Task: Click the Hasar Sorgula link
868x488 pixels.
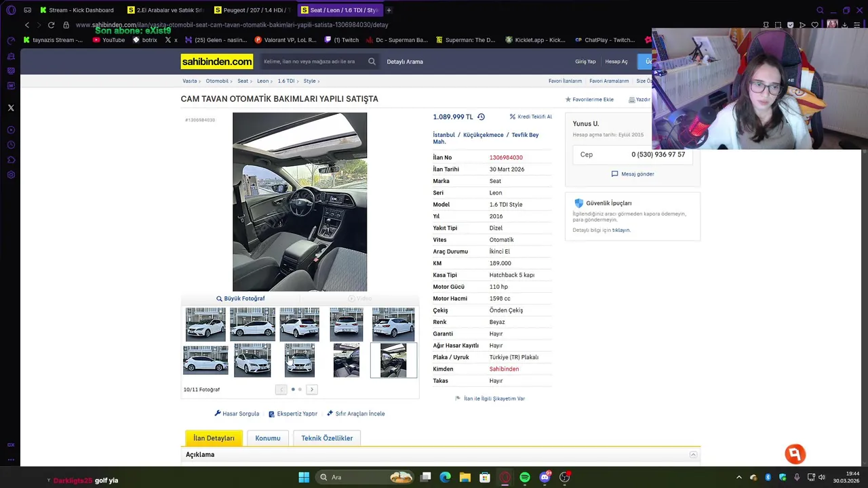Action: pos(241,413)
